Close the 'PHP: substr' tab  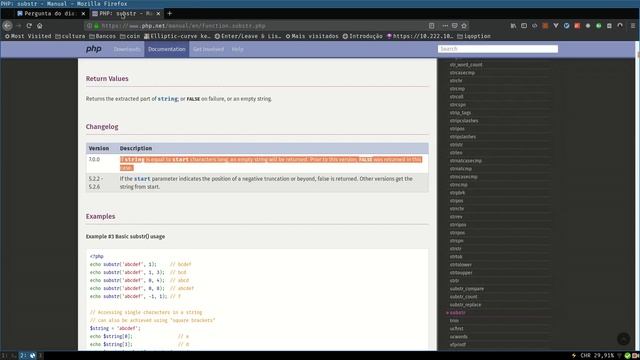pos(158,13)
